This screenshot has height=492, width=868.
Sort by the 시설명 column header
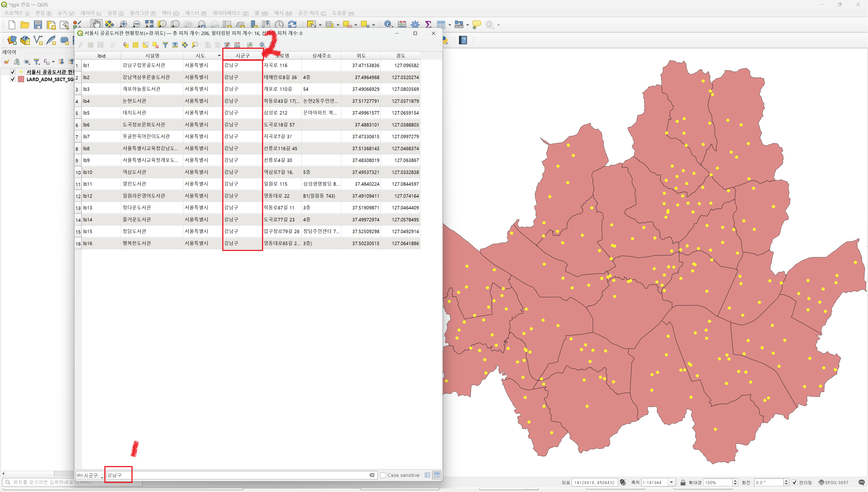click(152, 56)
